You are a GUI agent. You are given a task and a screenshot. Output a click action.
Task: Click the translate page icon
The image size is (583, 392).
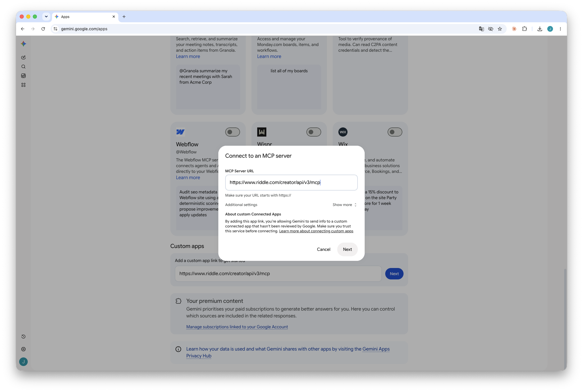pos(482,29)
